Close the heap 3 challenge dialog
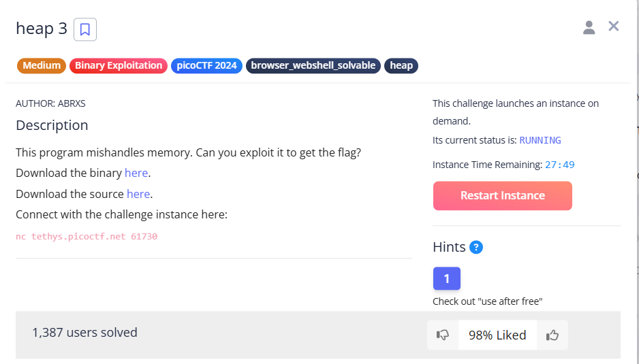This screenshot has height=364, width=639. [614, 27]
